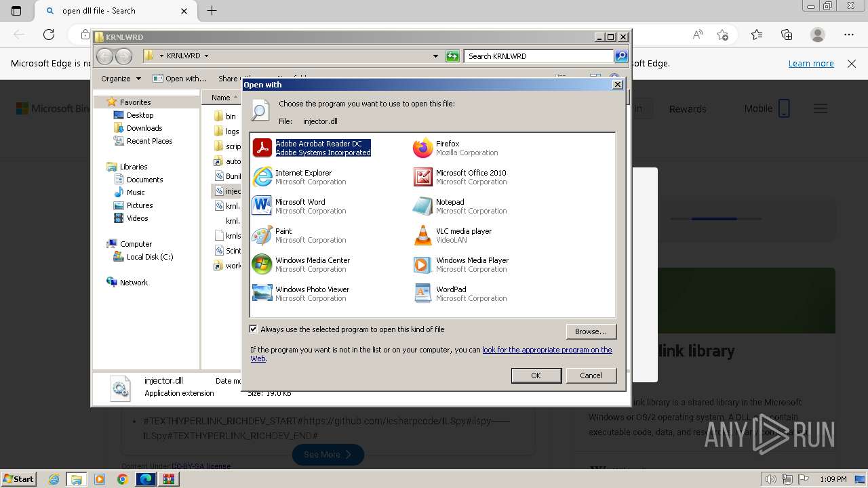Pick Internet Explorer icon in Open with
Viewport: 868px width, 488px height.
click(x=262, y=177)
